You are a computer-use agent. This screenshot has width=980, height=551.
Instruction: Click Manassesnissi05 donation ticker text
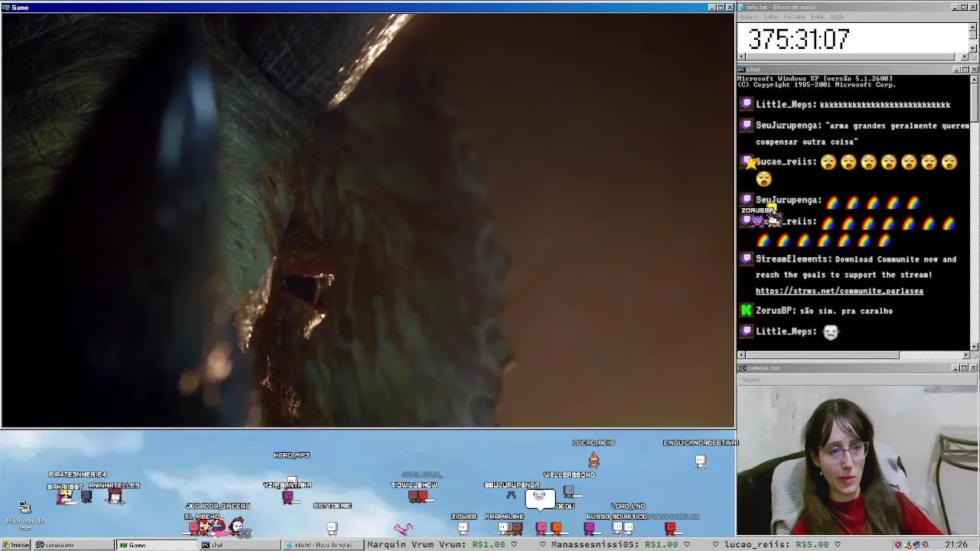pos(616,545)
